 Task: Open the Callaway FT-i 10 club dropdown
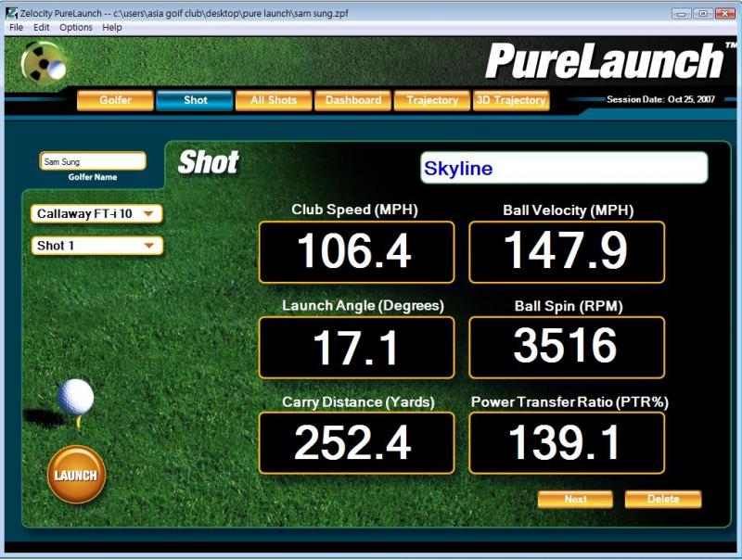click(96, 214)
